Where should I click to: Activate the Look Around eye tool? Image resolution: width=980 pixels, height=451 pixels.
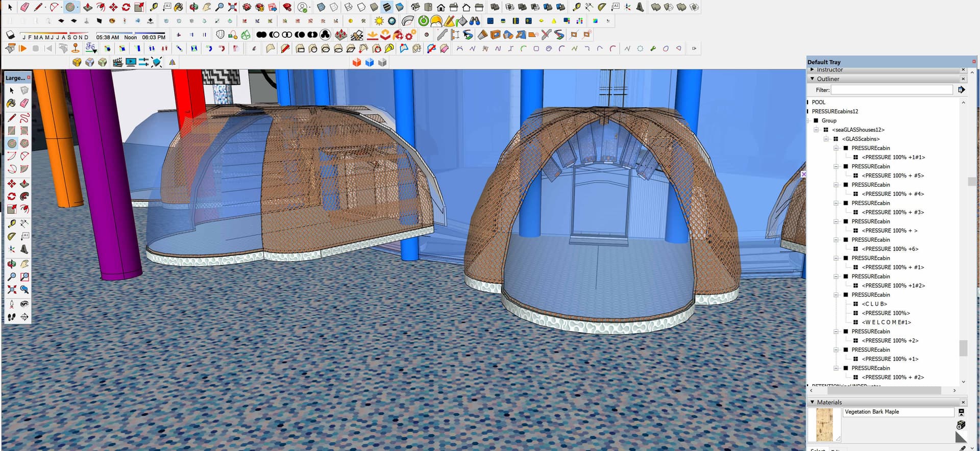point(24,304)
